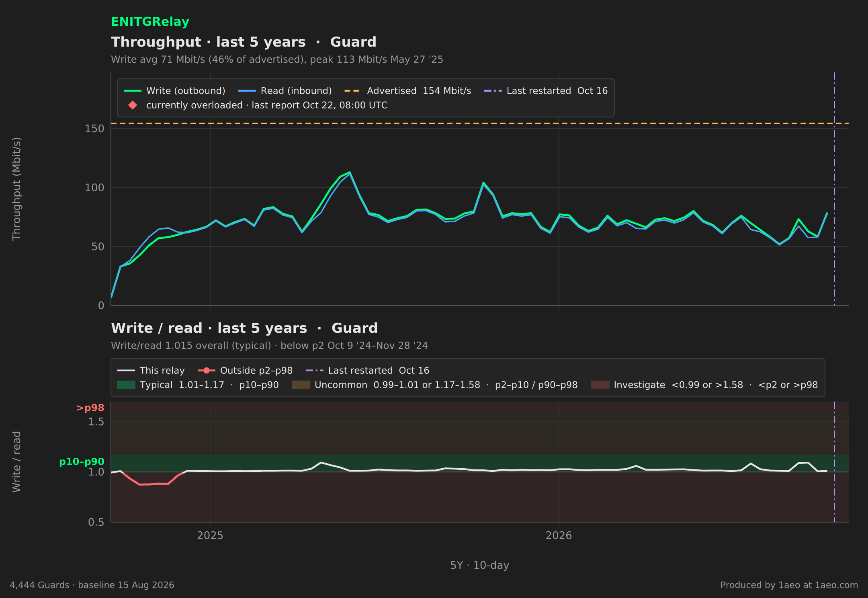Click the green Write (outbound) legend line
The width and height of the screenshot is (868, 598).
pyautogui.click(x=133, y=91)
